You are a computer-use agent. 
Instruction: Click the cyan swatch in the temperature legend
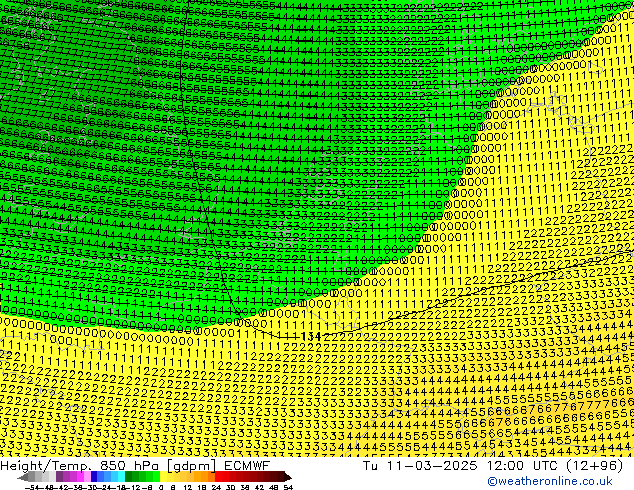(x=121, y=477)
